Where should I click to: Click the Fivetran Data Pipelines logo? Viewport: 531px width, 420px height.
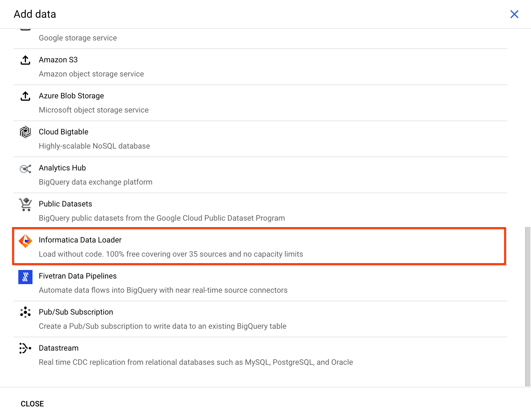click(x=25, y=277)
